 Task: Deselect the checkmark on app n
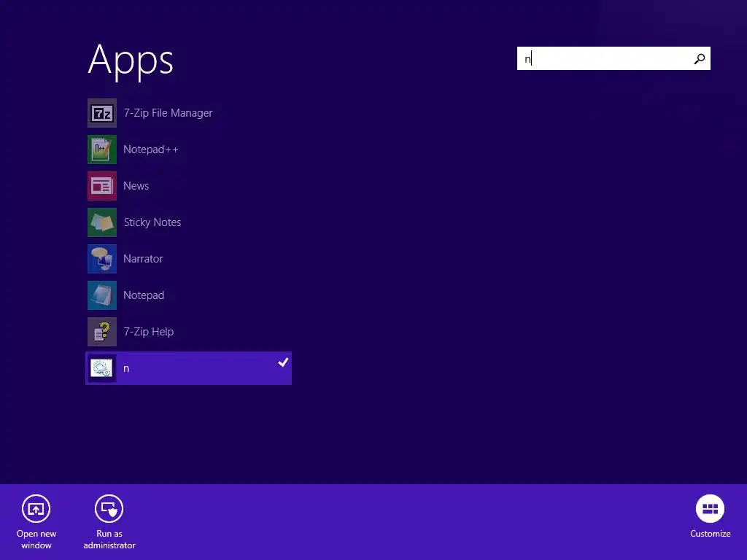pyautogui.click(x=283, y=362)
